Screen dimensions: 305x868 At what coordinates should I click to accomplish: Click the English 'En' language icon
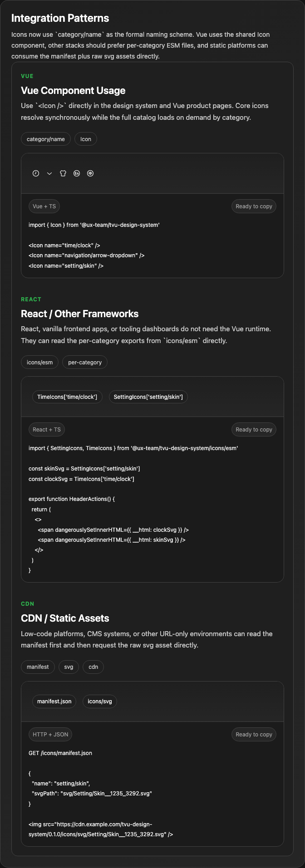click(77, 173)
